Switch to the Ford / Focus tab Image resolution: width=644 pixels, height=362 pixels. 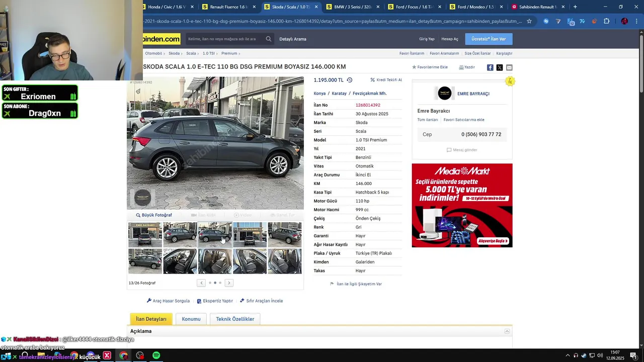(x=414, y=7)
